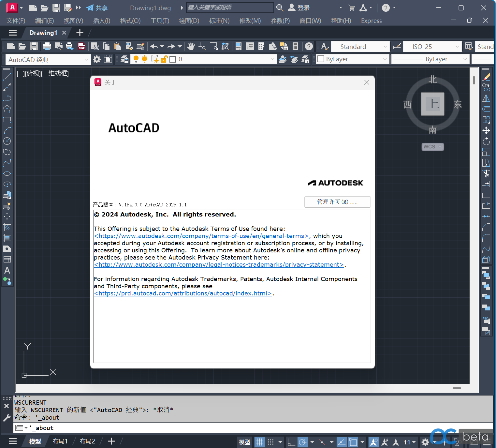
Task: Open the 绘图(D) menu
Action: tap(189, 21)
